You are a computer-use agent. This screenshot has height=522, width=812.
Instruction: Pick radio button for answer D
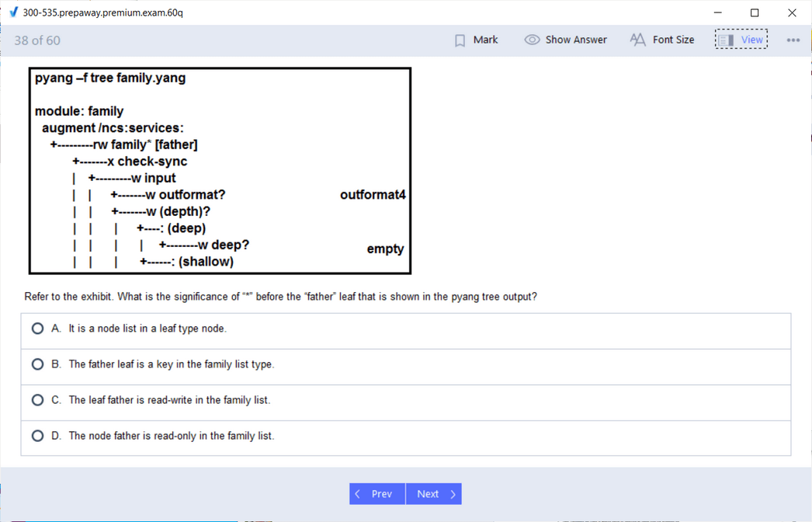pos(37,436)
